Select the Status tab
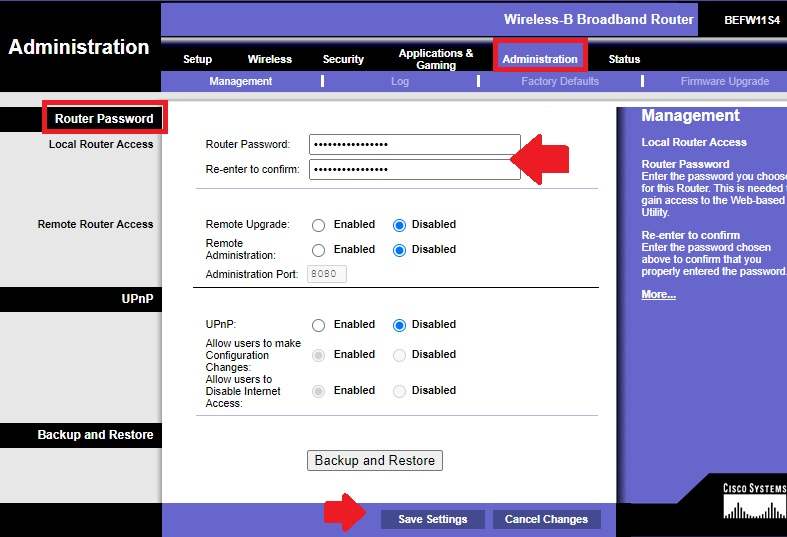Image resolution: width=787 pixels, height=537 pixels. click(x=624, y=59)
